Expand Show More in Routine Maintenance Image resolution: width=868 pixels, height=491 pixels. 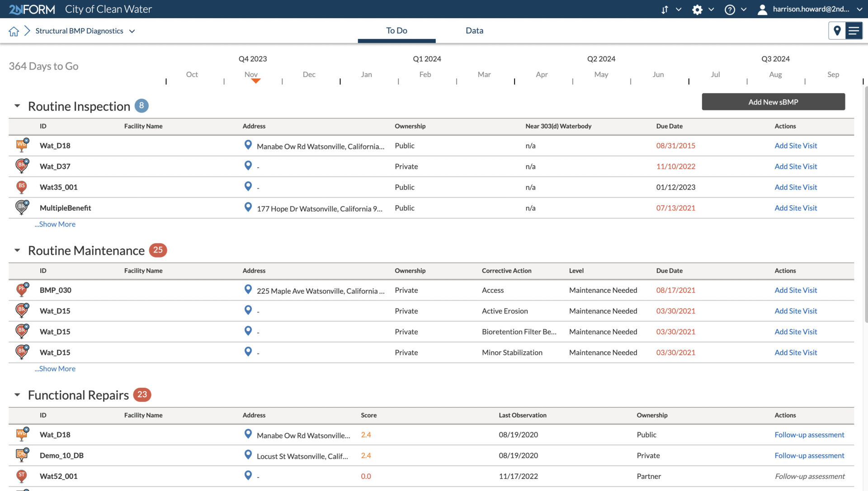[55, 369]
